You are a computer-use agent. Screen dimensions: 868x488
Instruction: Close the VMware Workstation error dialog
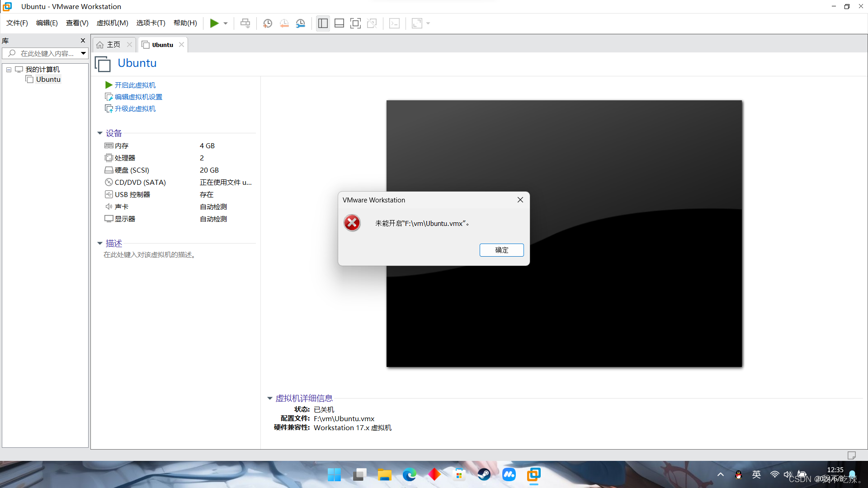click(520, 200)
